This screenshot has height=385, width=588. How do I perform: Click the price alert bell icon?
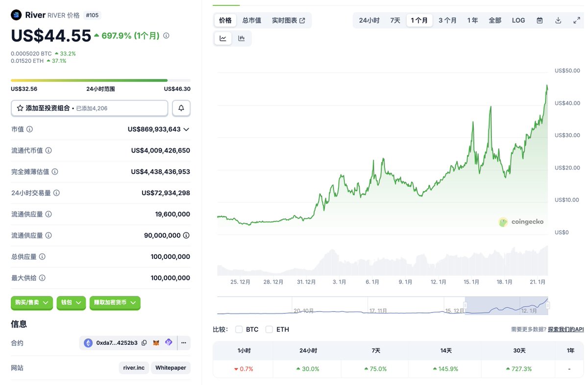(x=181, y=108)
